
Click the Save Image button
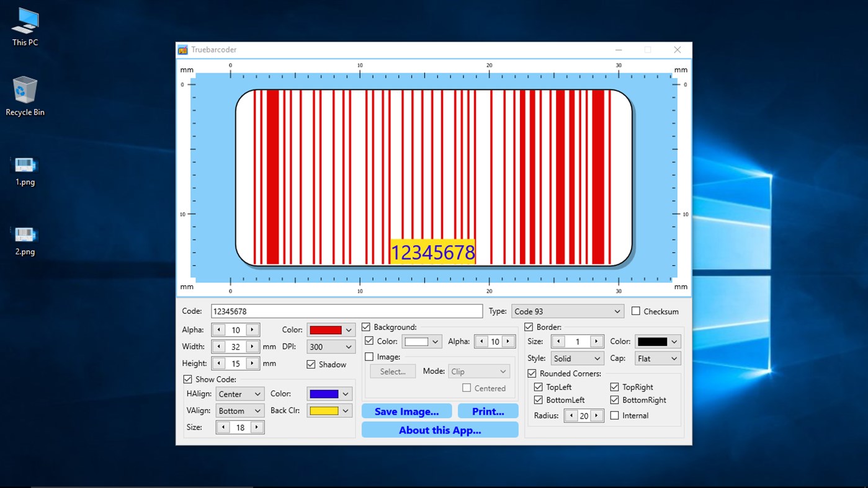406,410
